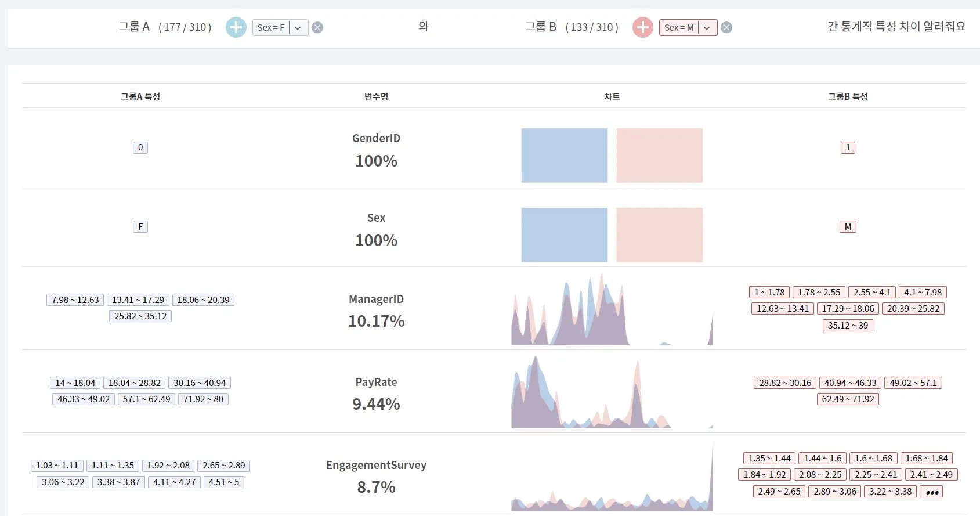Remove the Sex=M filter with its x icon
980x516 pixels.
tap(726, 27)
